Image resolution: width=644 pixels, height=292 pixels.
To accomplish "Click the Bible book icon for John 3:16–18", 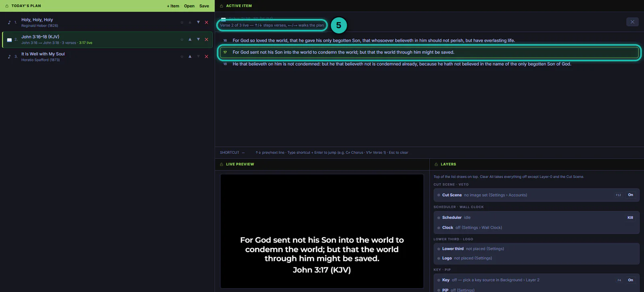I will [x=9, y=40].
